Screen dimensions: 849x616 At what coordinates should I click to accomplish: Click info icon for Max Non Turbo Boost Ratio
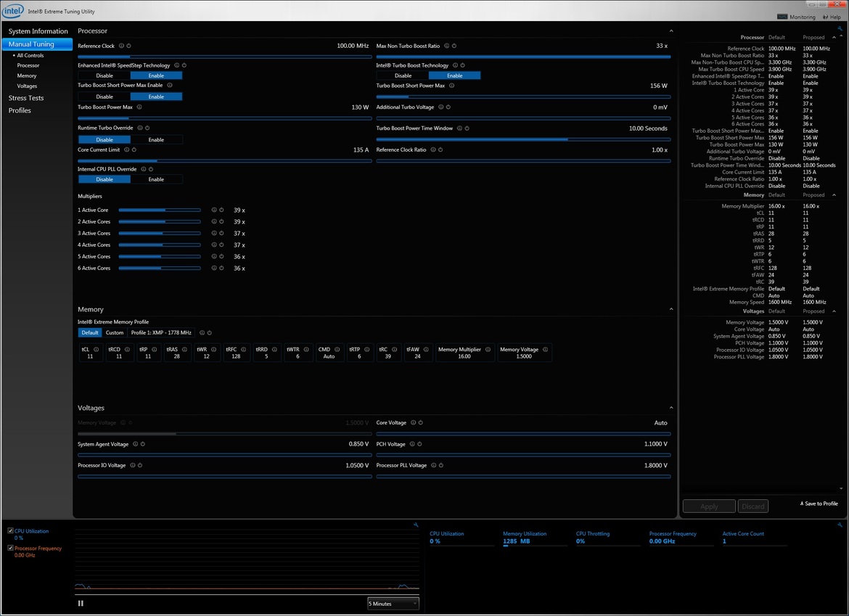click(447, 46)
